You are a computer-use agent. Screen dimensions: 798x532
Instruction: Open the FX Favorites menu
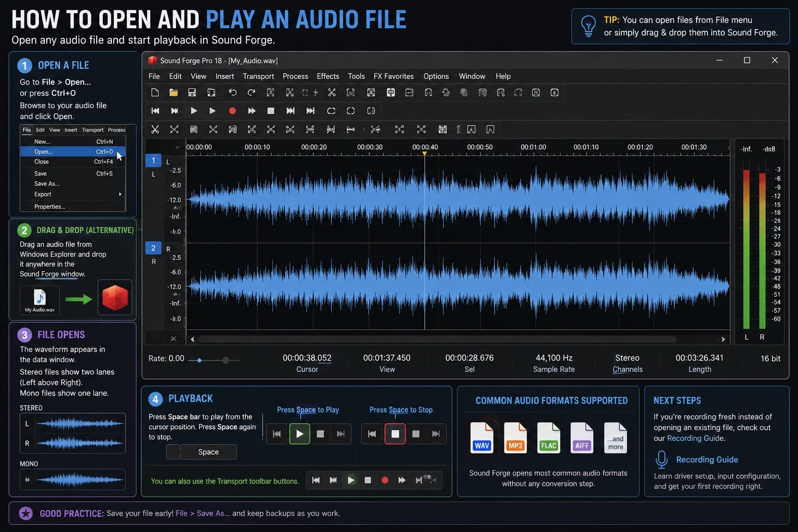[393, 76]
